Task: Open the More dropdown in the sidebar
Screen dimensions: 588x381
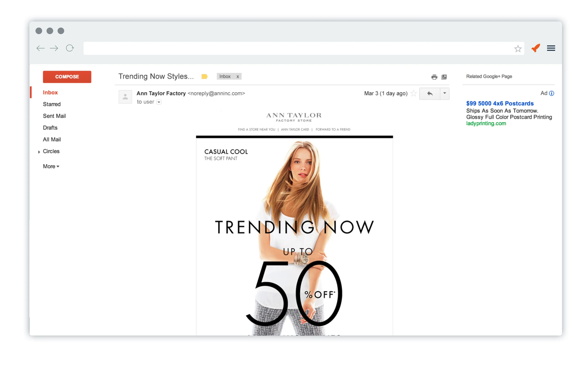Action: click(x=51, y=166)
